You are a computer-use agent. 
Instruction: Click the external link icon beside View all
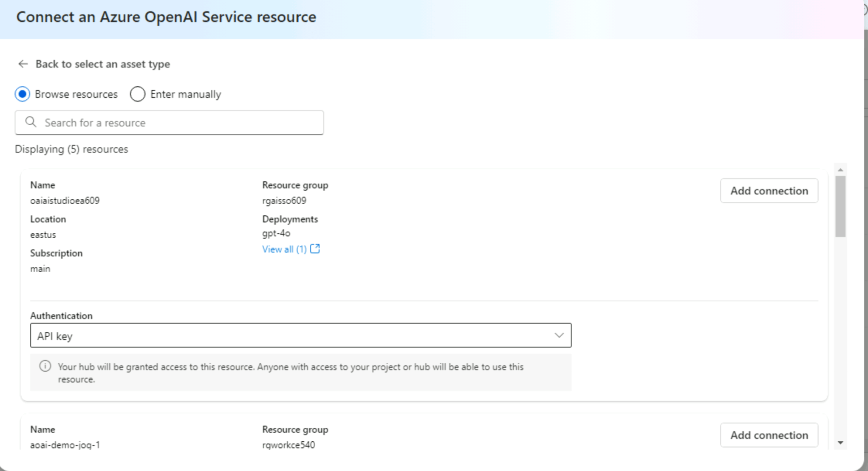point(314,248)
